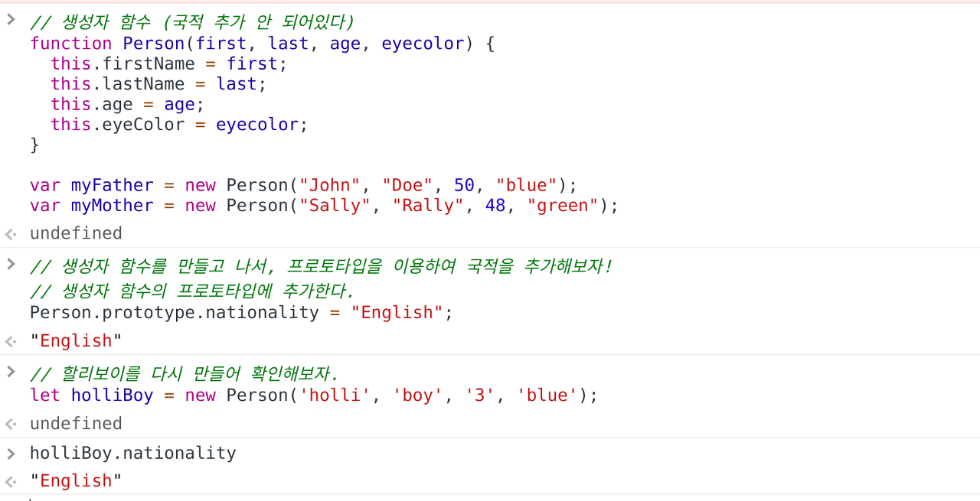
Task: Click the output arrow beside the last "English" result
Action: pyautogui.click(x=10, y=481)
